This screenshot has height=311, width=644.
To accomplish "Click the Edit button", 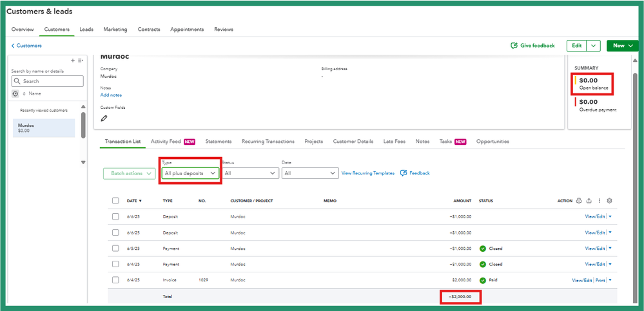I will 577,46.
